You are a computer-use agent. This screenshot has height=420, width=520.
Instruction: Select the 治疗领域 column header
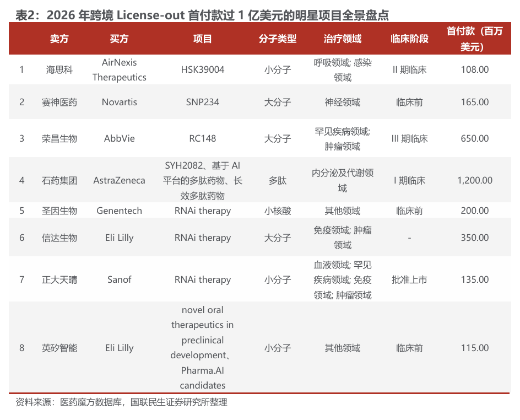pos(342,39)
